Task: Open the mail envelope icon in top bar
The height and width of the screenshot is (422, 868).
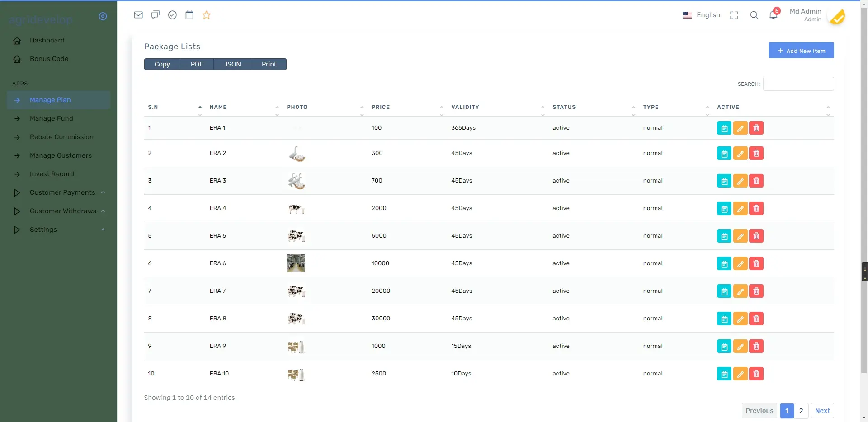Action: click(x=138, y=15)
